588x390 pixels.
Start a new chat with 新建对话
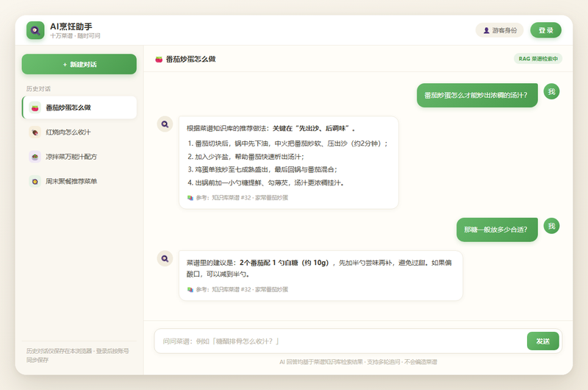(x=79, y=64)
